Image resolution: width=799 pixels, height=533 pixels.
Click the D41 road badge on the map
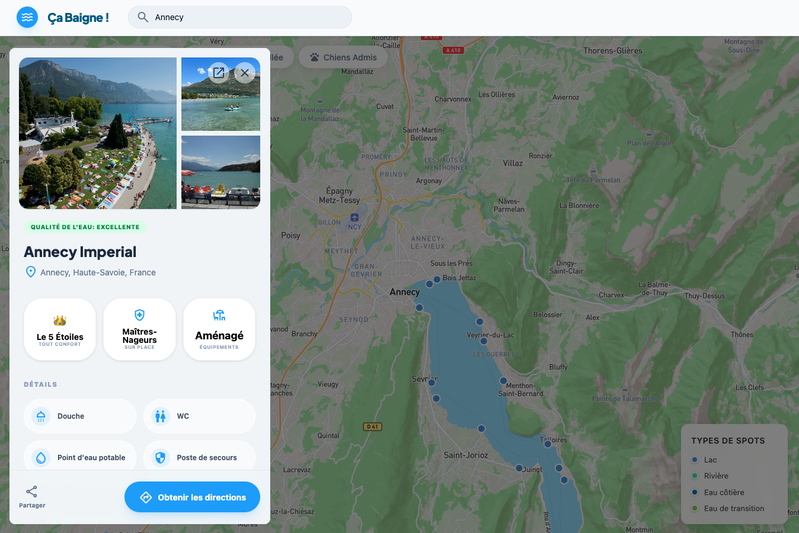point(372,427)
